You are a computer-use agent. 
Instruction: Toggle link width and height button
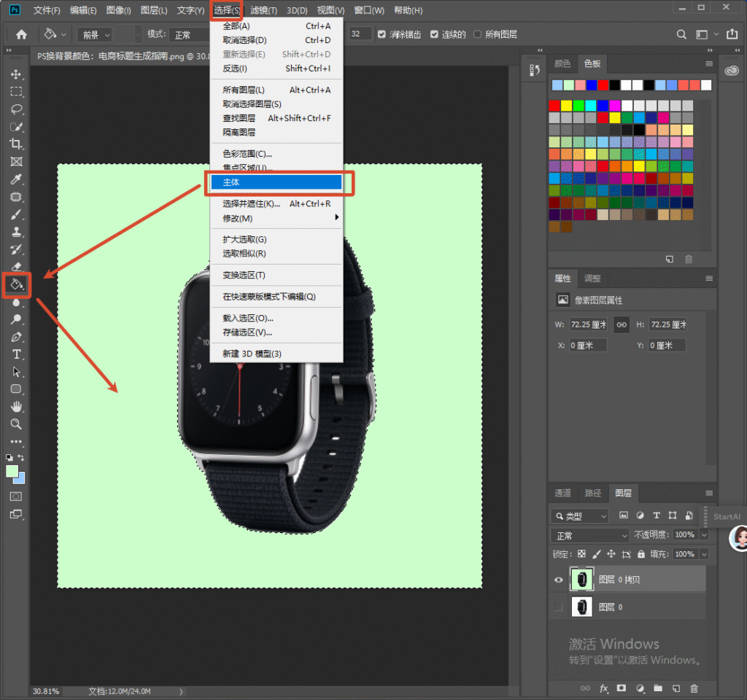(622, 324)
